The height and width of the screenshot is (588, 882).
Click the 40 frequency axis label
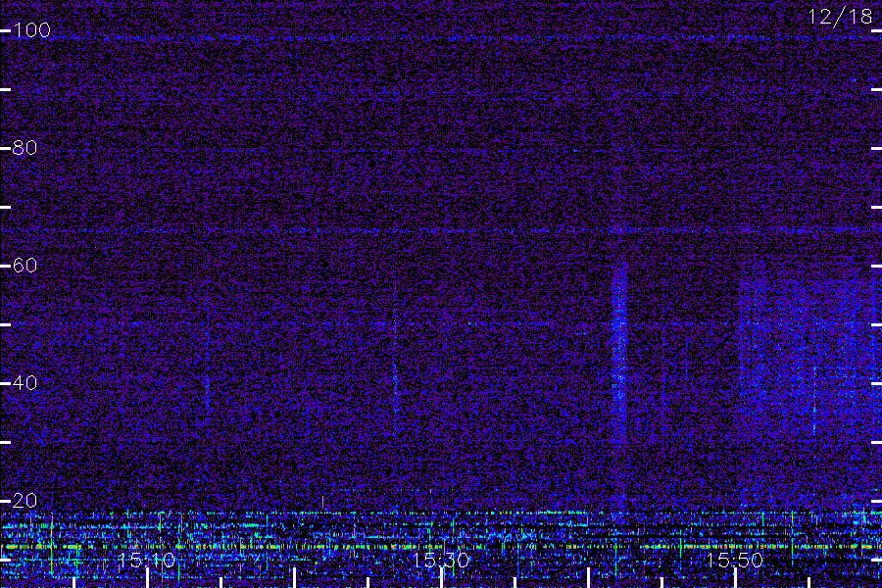click(24, 383)
